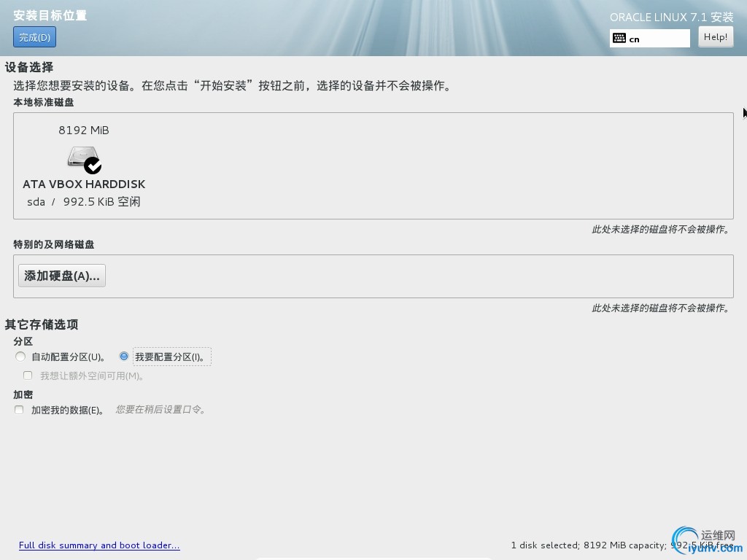Viewport: 747px width, 560px height.
Task: Toggle the checkmark badge on the sda disk
Action: click(x=93, y=166)
